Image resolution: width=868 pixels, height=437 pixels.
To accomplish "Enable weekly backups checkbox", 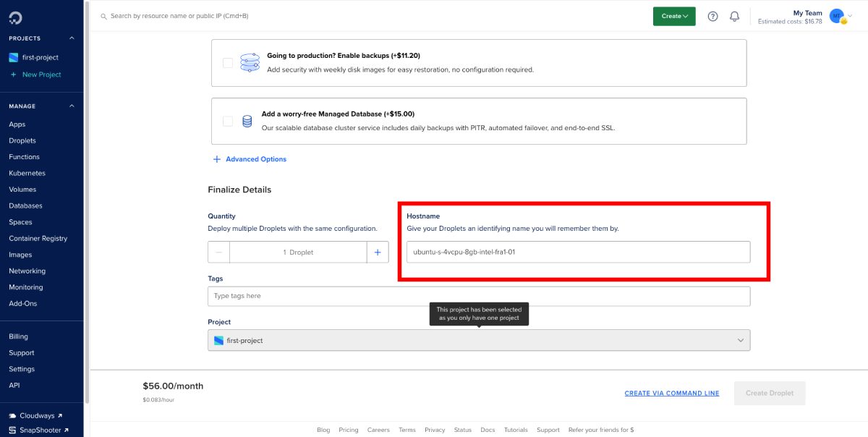I will pos(227,63).
